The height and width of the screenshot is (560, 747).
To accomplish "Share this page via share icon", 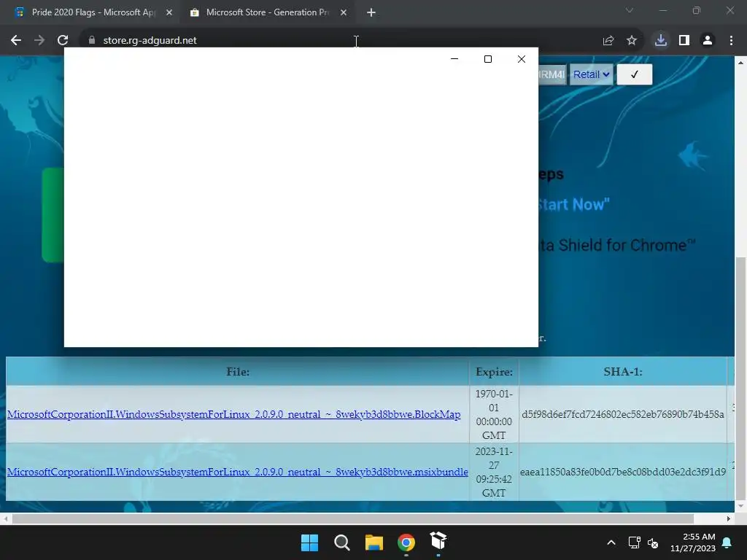I will (608, 41).
